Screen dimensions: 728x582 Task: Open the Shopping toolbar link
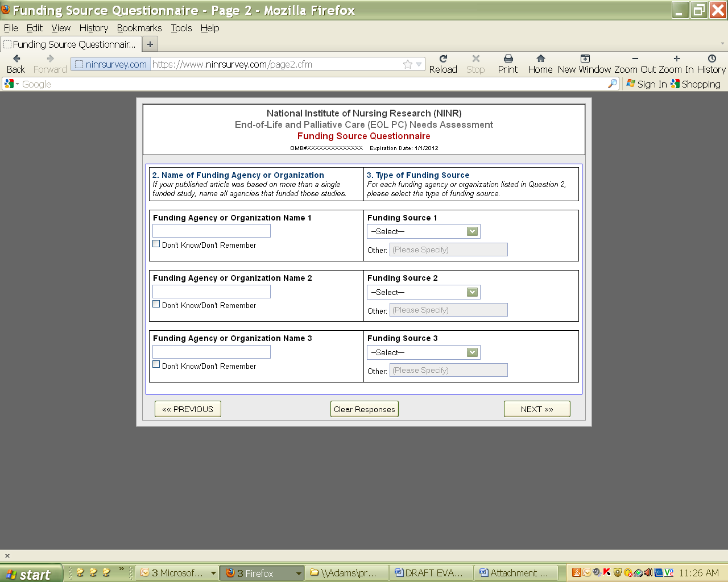point(696,84)
